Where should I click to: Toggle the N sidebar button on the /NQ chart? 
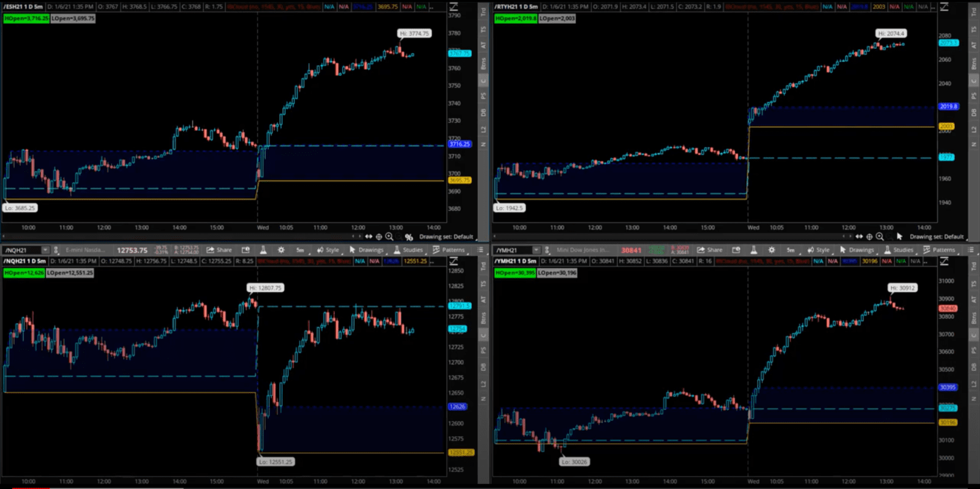(483, 398)
